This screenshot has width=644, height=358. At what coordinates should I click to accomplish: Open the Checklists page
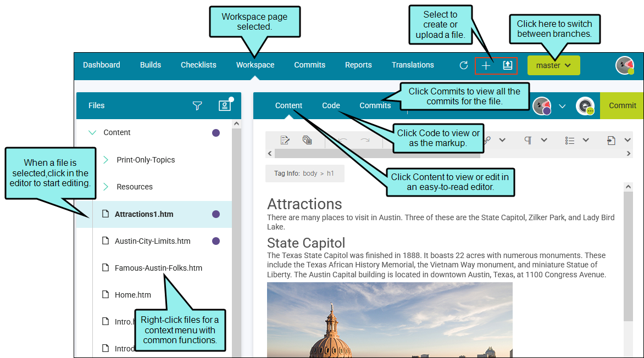198,65
